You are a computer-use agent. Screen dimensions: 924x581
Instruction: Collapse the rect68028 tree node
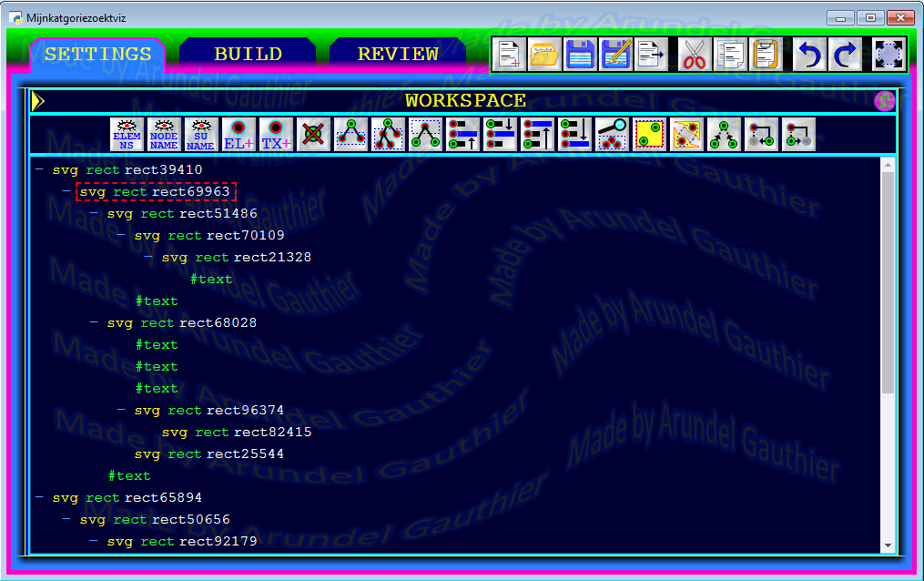[x=94, y=323]
